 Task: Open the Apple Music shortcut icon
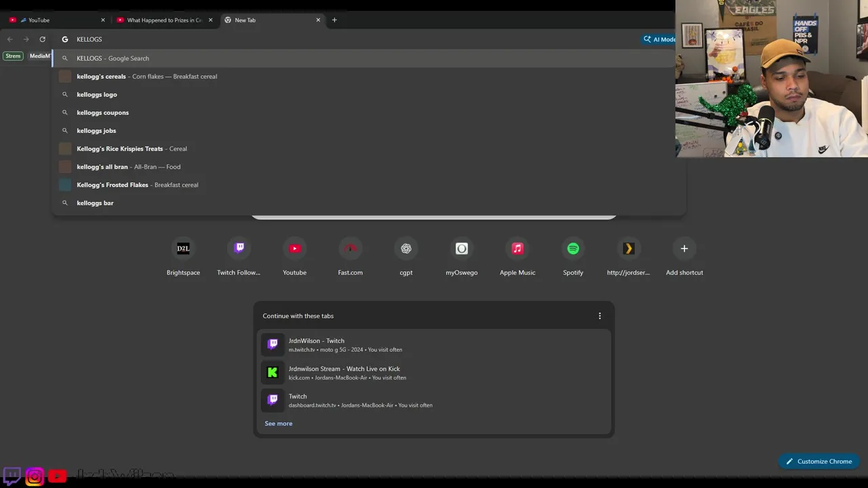point(517,249)
